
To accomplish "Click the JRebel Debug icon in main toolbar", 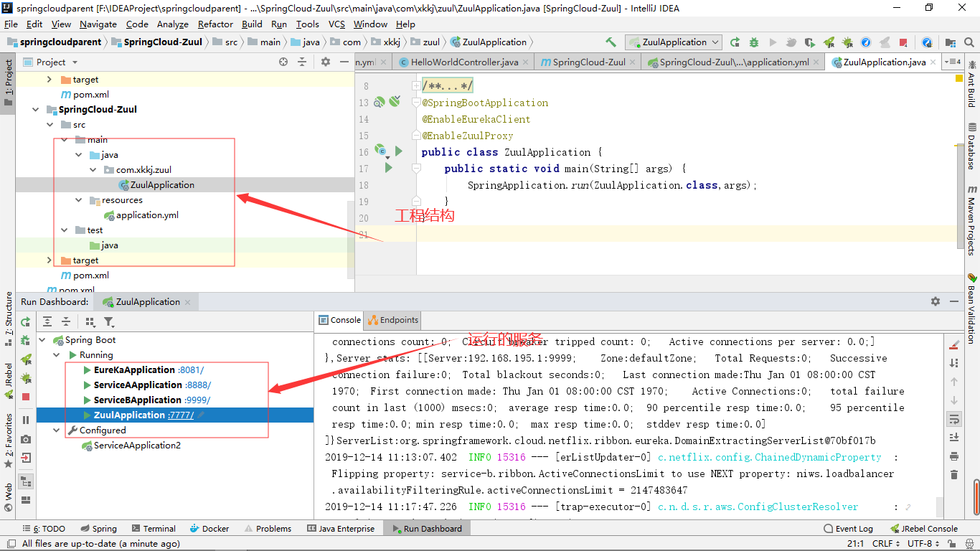I will coord(847,42).
